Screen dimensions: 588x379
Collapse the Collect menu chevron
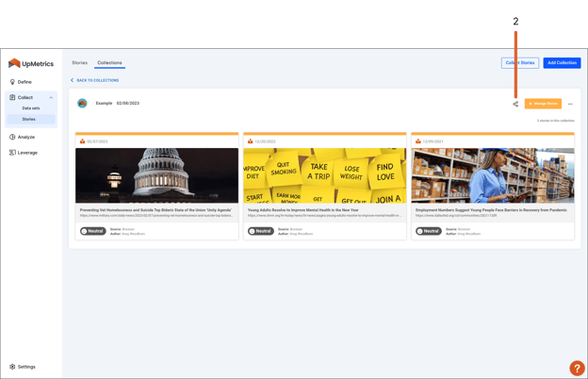(x=51, y=97)
